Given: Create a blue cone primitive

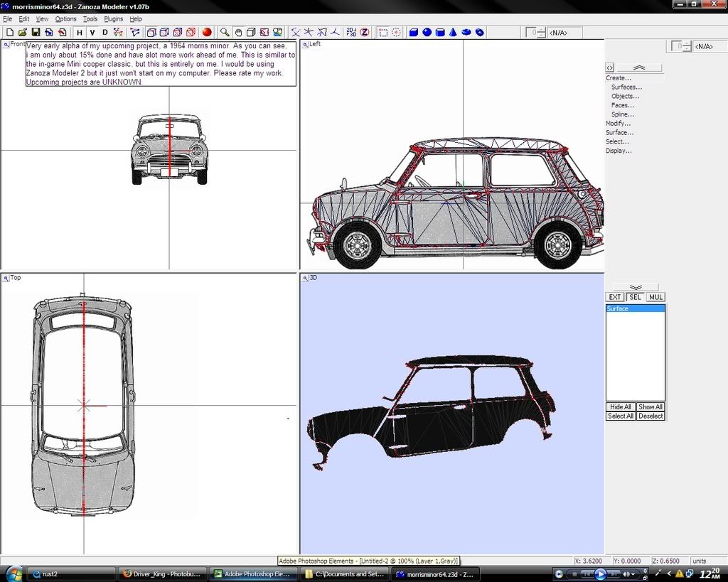Looking at the screenshot, I should 453,32.
